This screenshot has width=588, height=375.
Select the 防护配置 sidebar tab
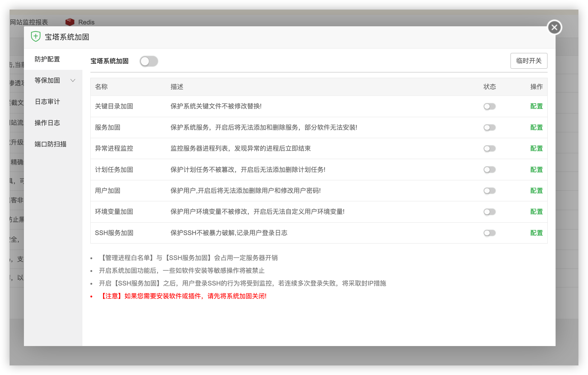53,59
